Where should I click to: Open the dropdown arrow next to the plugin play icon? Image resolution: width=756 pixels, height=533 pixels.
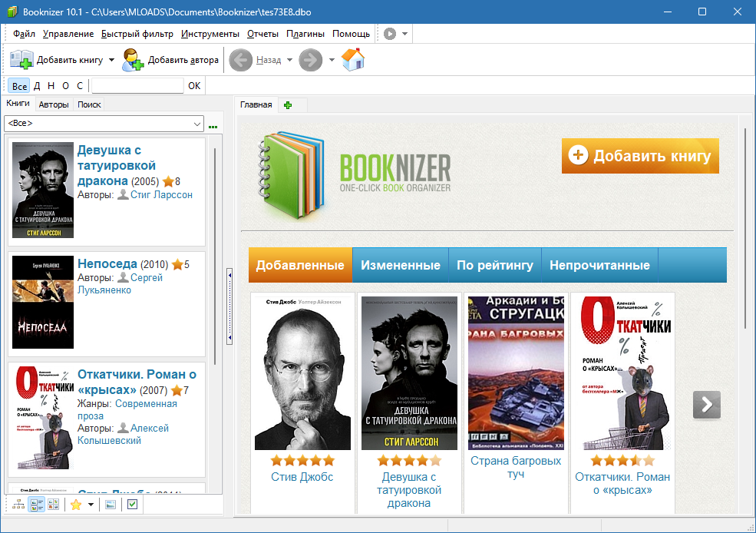405,34
